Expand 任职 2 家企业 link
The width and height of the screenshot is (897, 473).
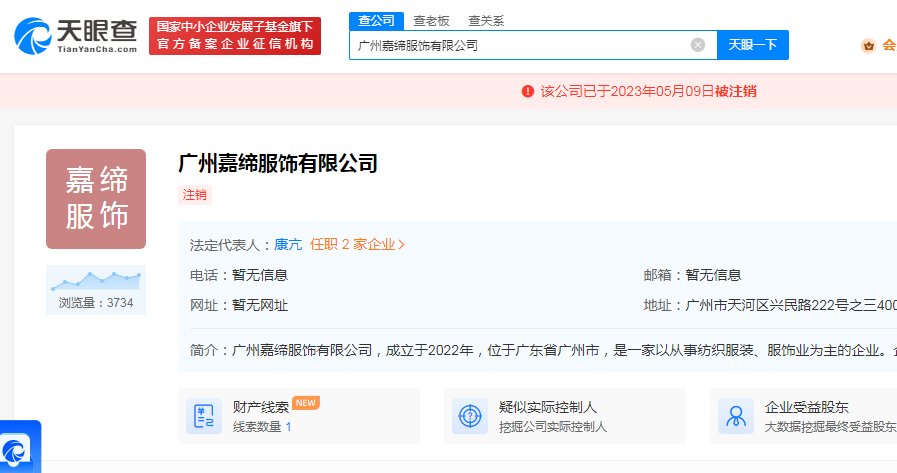(x=358, y=245)
